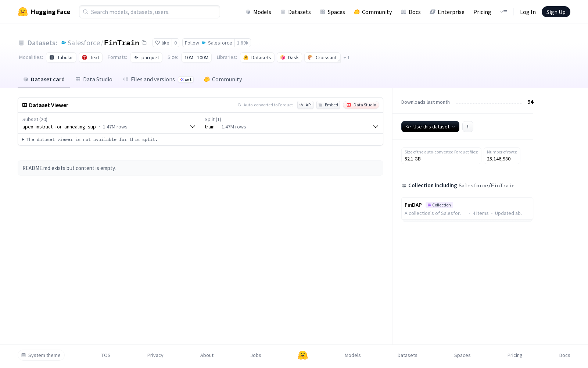Switch to the Dataset card tab
Screen dimensions: 588x368
(x=44, y=79)
